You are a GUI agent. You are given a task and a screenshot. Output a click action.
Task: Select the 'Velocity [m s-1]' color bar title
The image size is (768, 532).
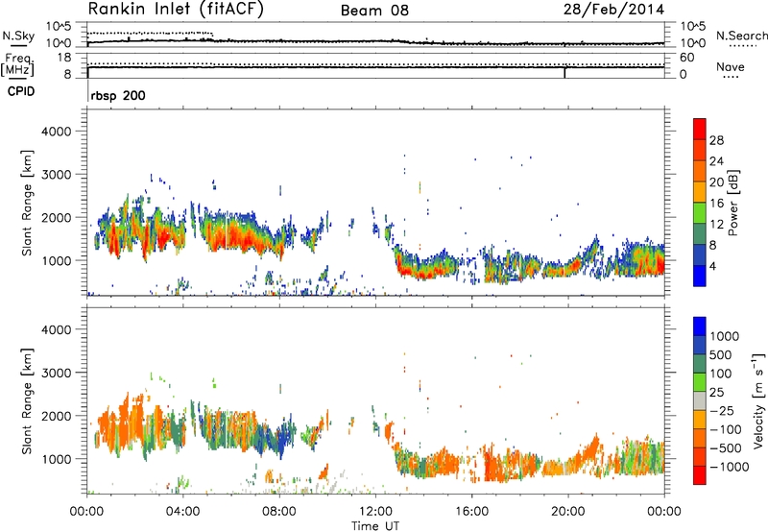click(758, 400)
